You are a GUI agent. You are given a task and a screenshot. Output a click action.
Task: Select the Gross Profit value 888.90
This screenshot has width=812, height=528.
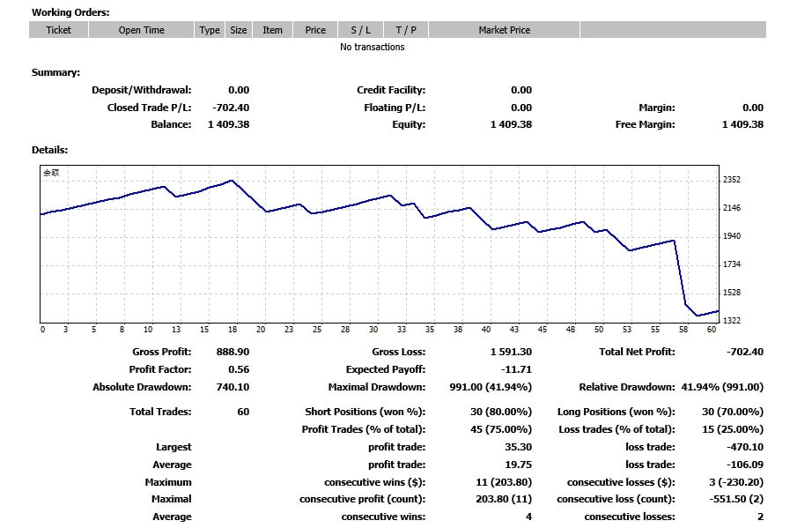(x=233, y=352)
